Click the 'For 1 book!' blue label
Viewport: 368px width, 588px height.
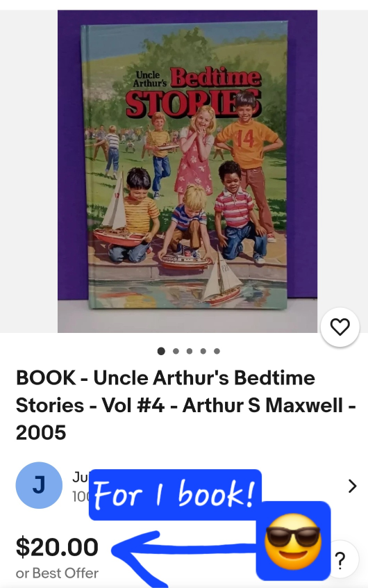[175, 495]
